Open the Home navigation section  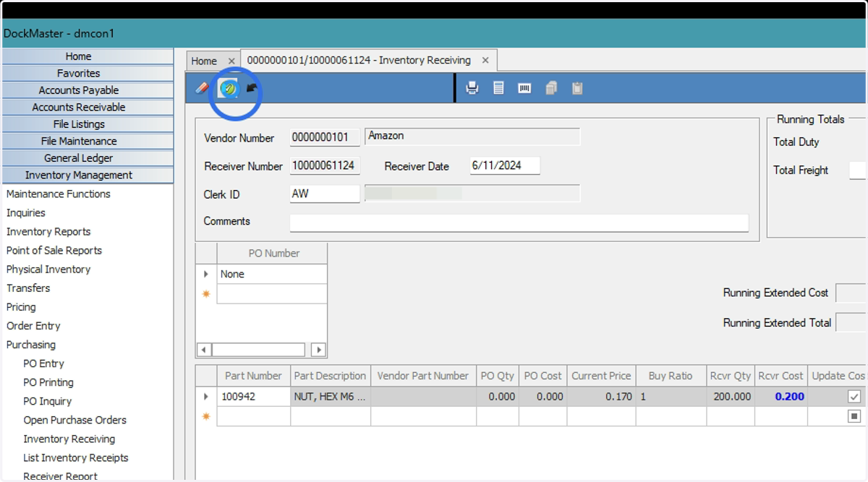coord(88,56)
